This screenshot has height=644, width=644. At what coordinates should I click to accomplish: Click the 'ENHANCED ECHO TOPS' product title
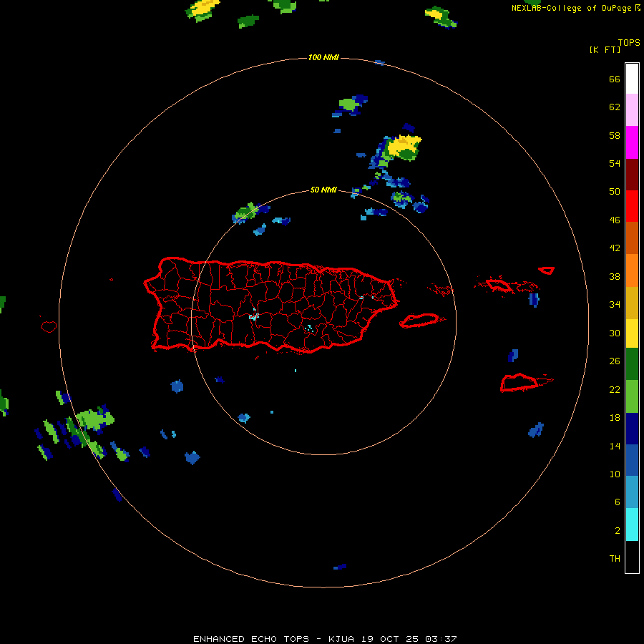click(251, 639)
